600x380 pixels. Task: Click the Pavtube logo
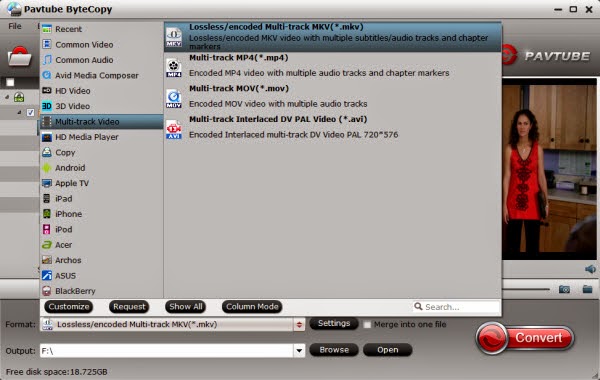pos(547,55)
